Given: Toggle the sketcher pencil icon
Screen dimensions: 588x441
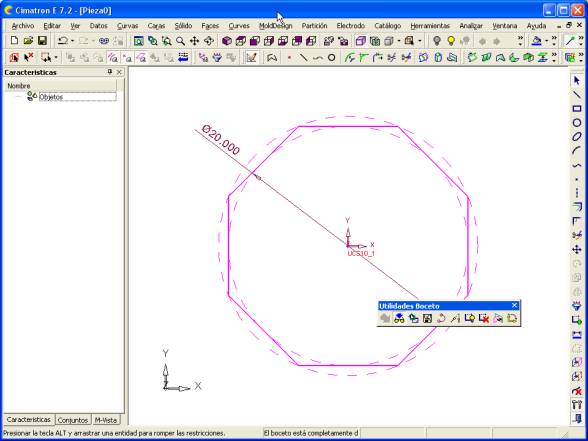Looking at the screenshot, I should [x=251, y=58].
